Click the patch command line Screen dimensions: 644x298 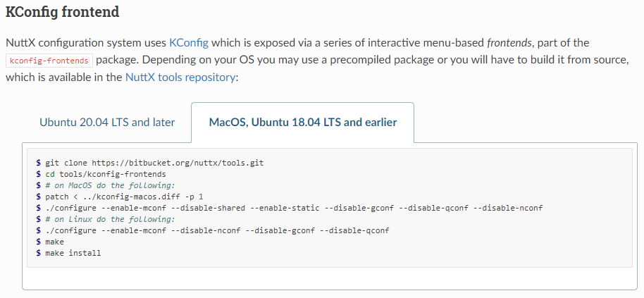point(124,197)
